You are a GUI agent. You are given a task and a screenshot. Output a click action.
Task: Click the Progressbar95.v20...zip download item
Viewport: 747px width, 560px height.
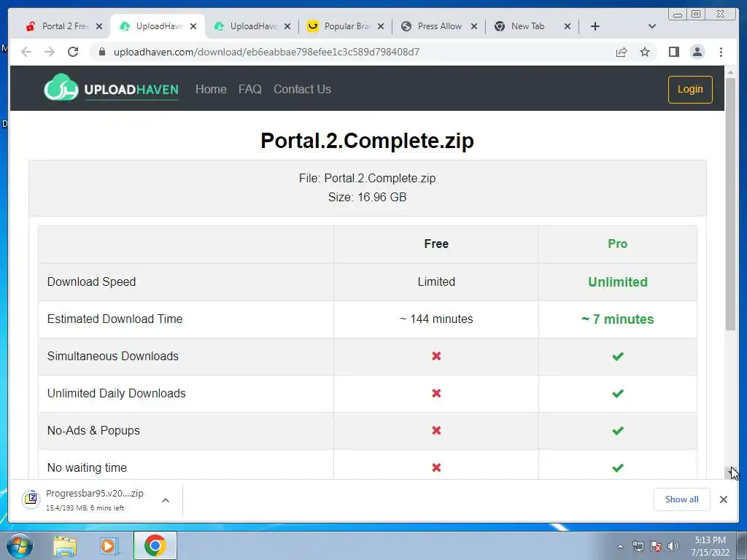[95, 499]
